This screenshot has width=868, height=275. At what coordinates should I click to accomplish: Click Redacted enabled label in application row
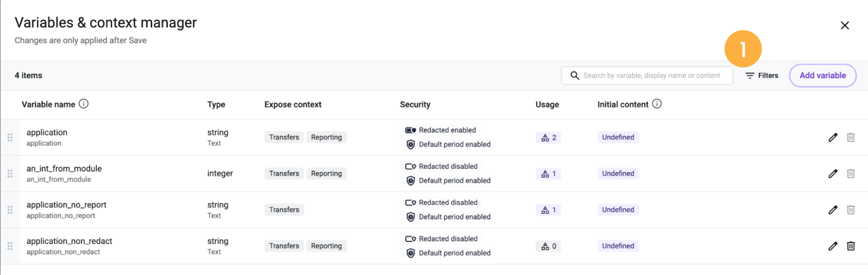447,130
